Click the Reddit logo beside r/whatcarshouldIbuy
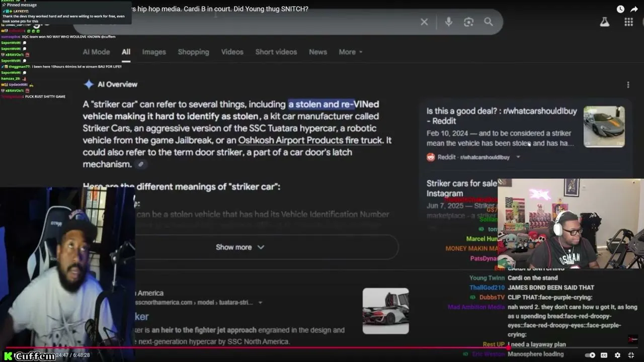 tap(431, 157)
